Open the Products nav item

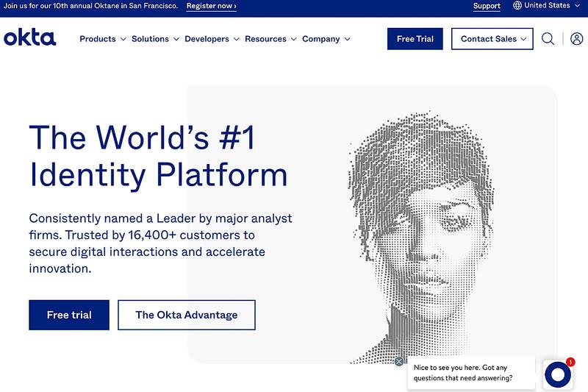pyautogui.click(x=98, y=39)
